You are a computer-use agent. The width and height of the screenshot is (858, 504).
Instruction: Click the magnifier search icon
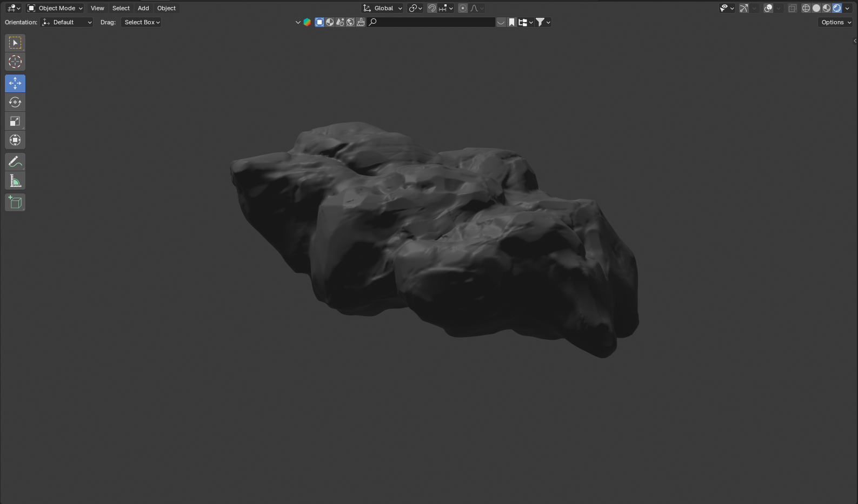[373, 22]
